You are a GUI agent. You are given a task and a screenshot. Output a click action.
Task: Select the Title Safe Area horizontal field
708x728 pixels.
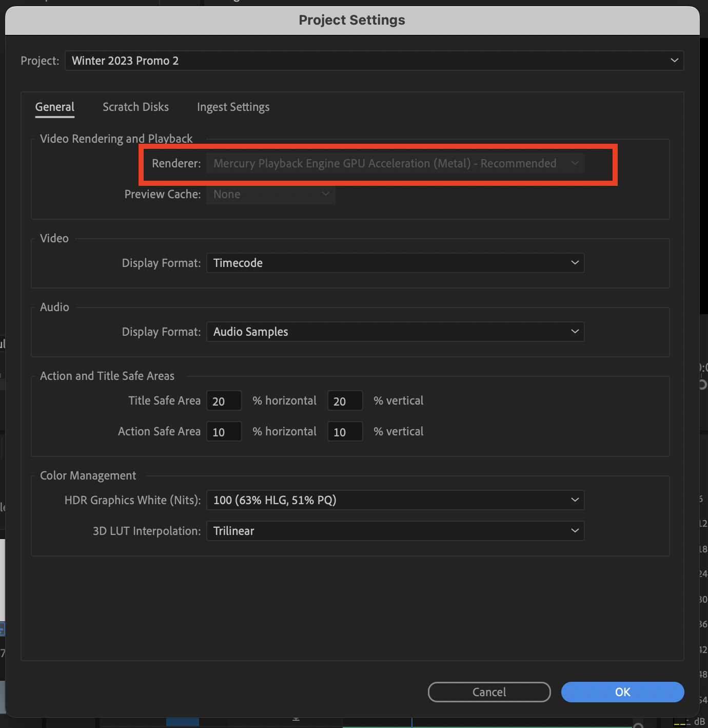pyautogui.click(x=224, y=400)
